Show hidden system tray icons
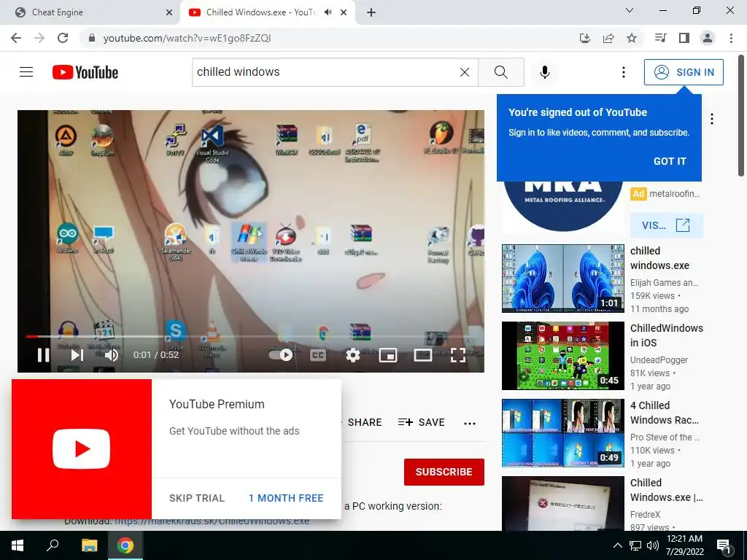Image resolution: width=747 pixels, height=560 pixels. coord(617,545)
